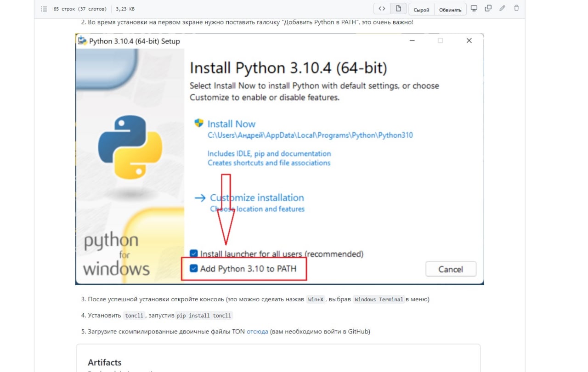Delete file with trash icon
Screen dimensions: 588x372
516,8
